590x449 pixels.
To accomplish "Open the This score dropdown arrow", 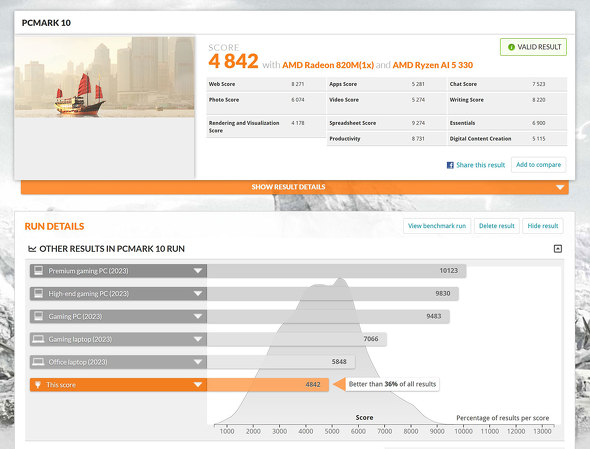I will (198, 385).
